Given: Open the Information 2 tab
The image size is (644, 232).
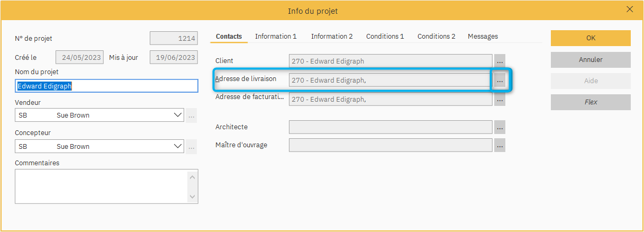Looking at the screenshot, I should point(332,37).
